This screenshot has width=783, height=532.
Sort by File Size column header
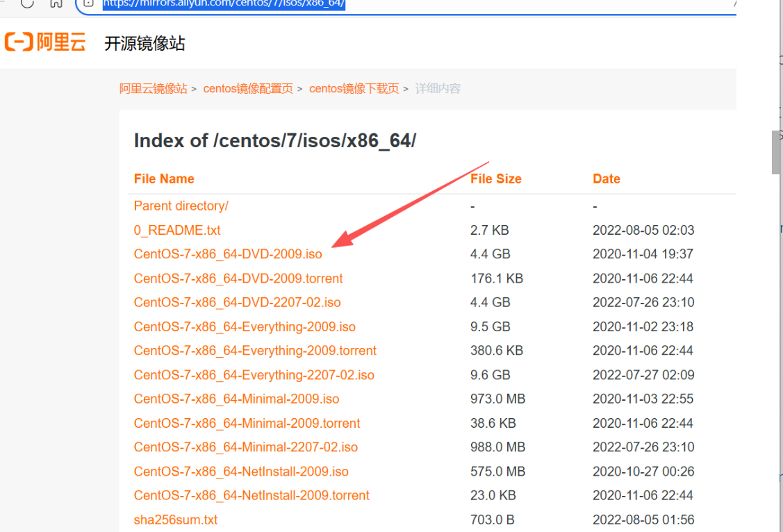click(496, 178)
